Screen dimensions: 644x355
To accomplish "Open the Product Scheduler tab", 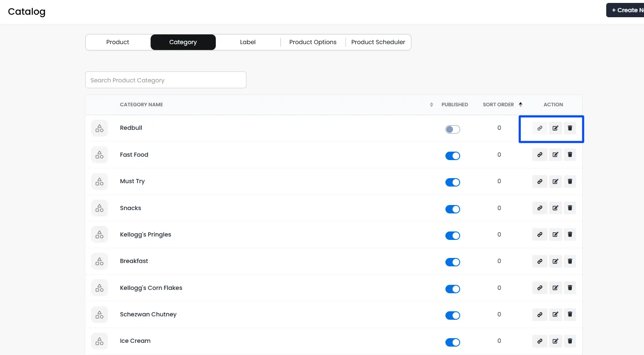I will click(x=378, y=42).
